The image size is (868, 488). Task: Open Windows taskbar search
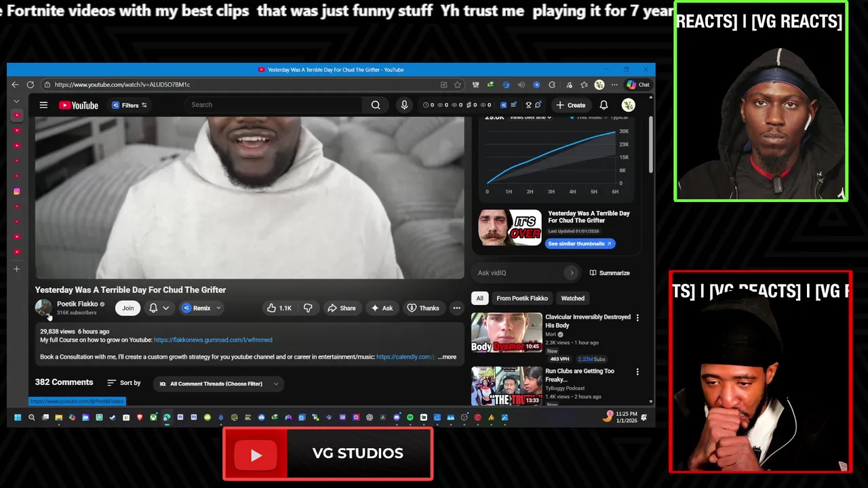point(31,418)
